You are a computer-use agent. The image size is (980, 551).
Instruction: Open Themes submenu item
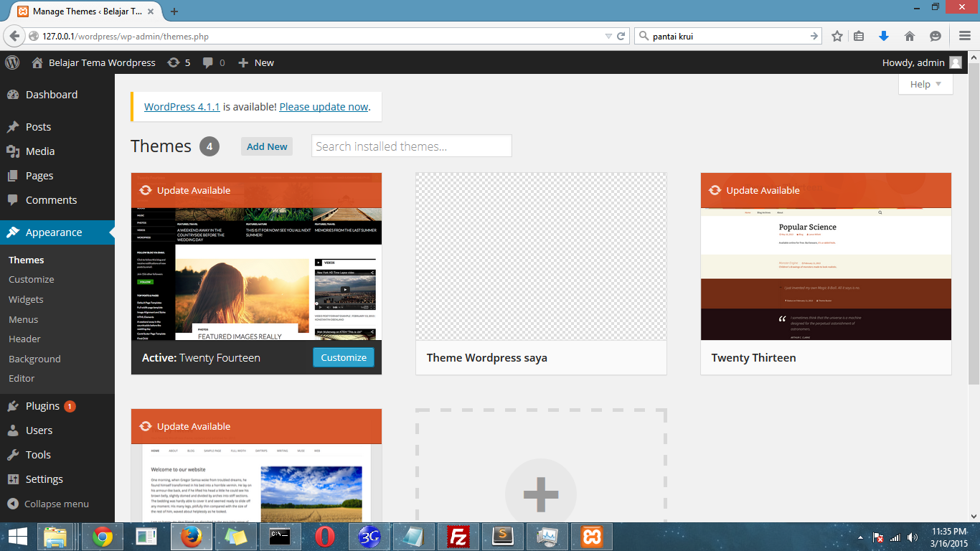click(27, 260)
